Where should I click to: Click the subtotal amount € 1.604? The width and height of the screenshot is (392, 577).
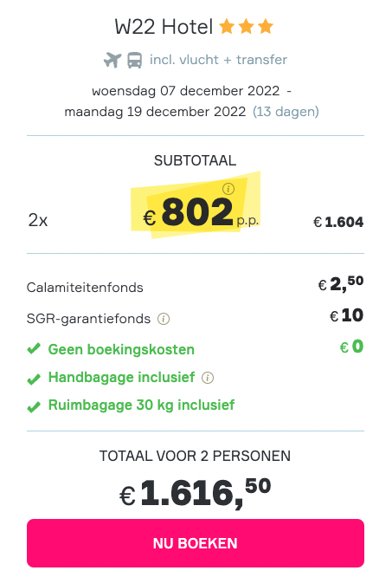click(x=338, y=222)
